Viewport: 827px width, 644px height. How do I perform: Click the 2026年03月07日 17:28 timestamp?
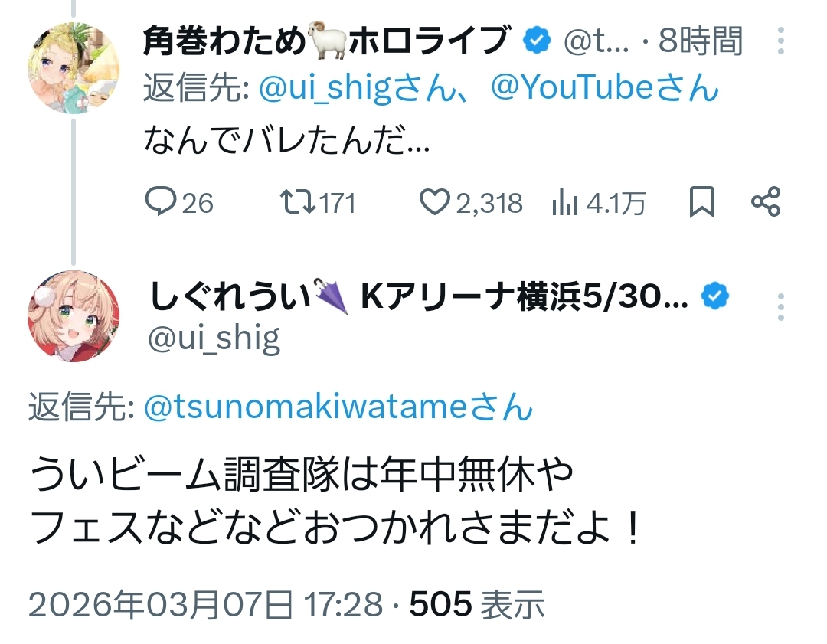[x=205, y=605]
